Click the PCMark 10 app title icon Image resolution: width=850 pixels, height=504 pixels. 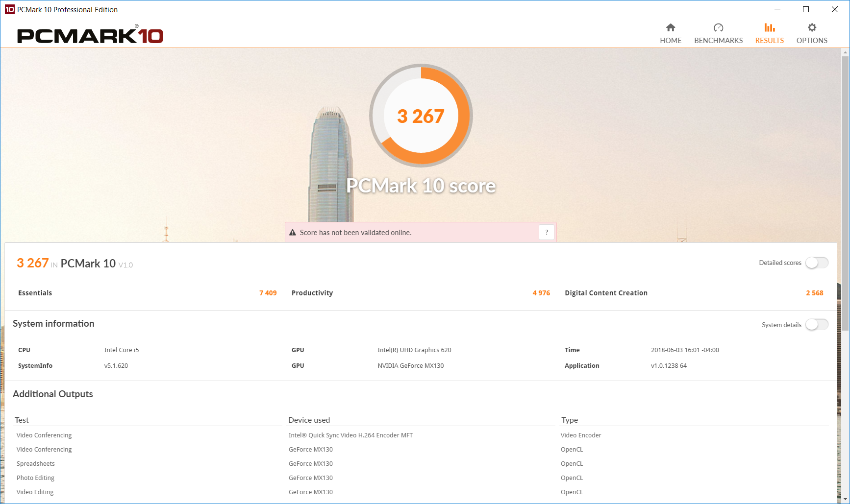pos(9,9)
